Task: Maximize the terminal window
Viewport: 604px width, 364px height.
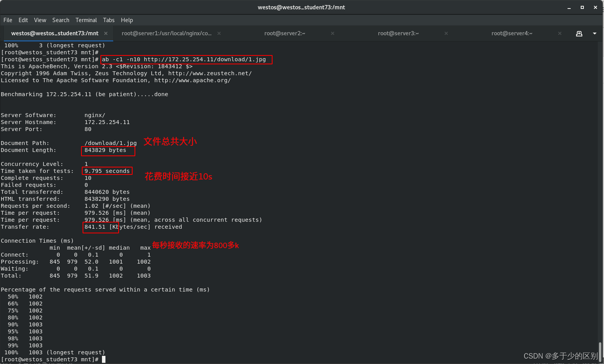Action: pyautogui.click(x=582, y=7)
